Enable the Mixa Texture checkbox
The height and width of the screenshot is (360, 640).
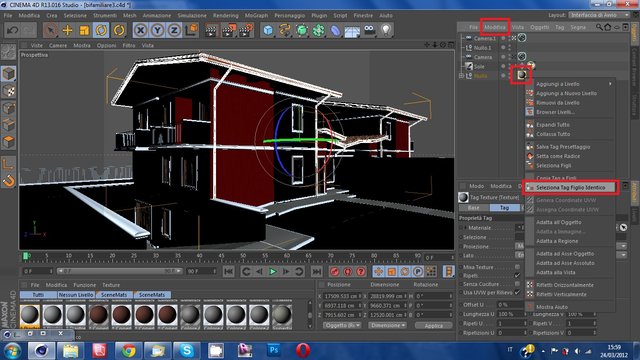[517, 267]
